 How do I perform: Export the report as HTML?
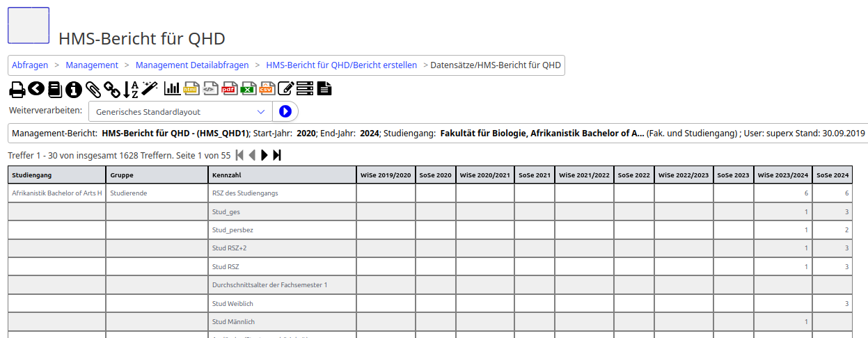[191, 88]
